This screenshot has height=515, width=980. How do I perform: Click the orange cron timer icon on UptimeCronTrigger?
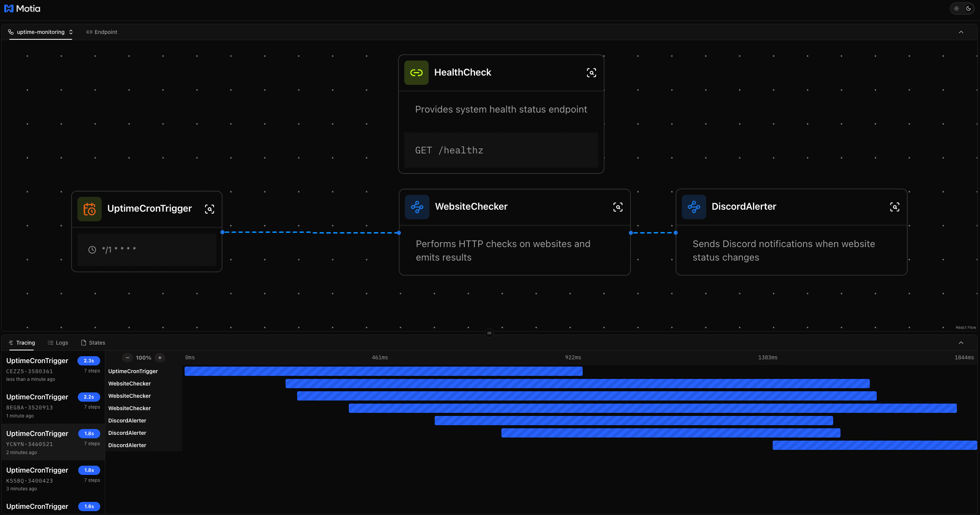tap(89, 209)
